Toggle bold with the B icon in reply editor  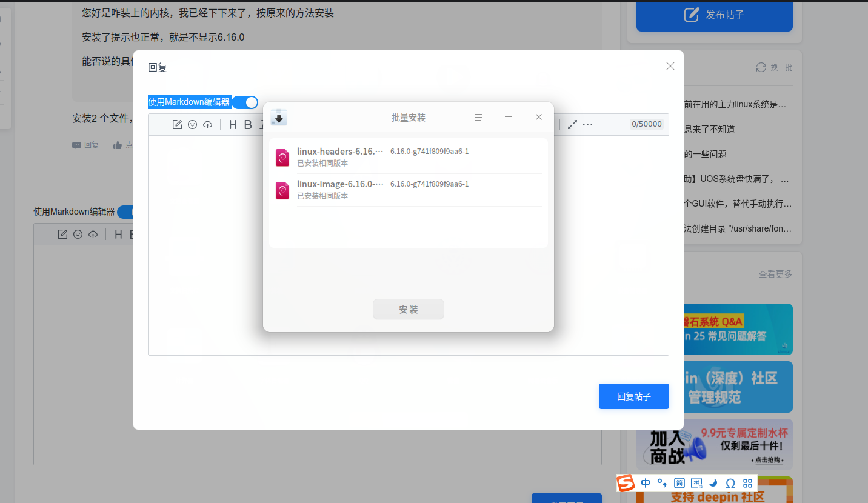(x=248, y=124)
